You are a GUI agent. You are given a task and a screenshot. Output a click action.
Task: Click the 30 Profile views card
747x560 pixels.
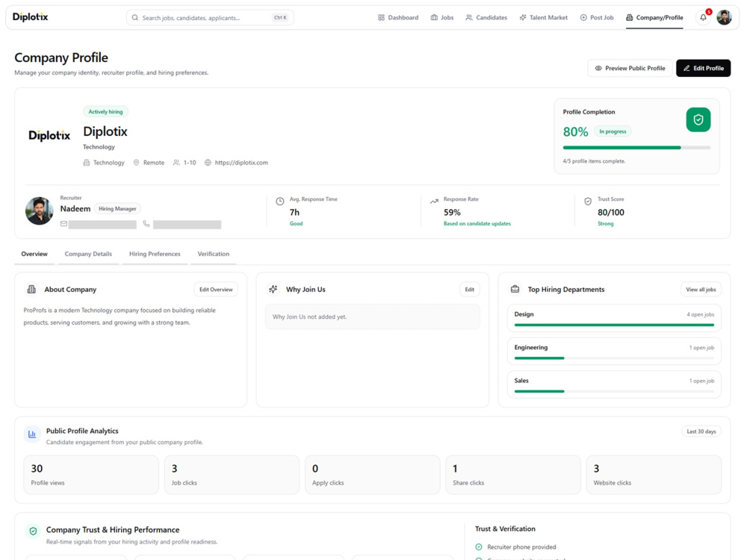(x=91, y=475)
